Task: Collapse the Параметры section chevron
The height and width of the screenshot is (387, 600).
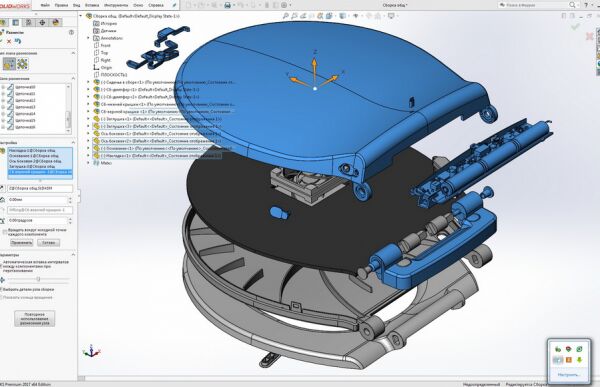Action: (x=73, y=255)
